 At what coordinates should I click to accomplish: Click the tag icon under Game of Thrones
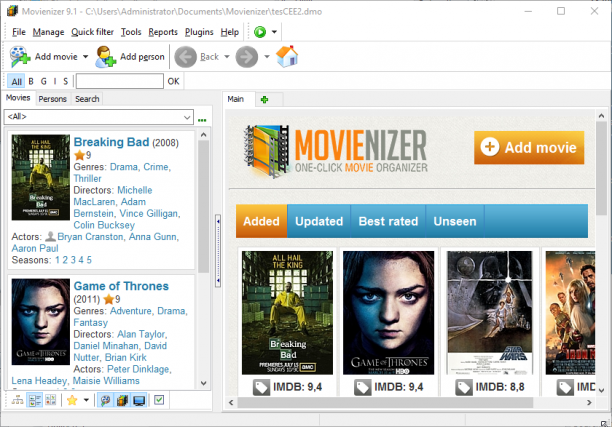(362, 387)
